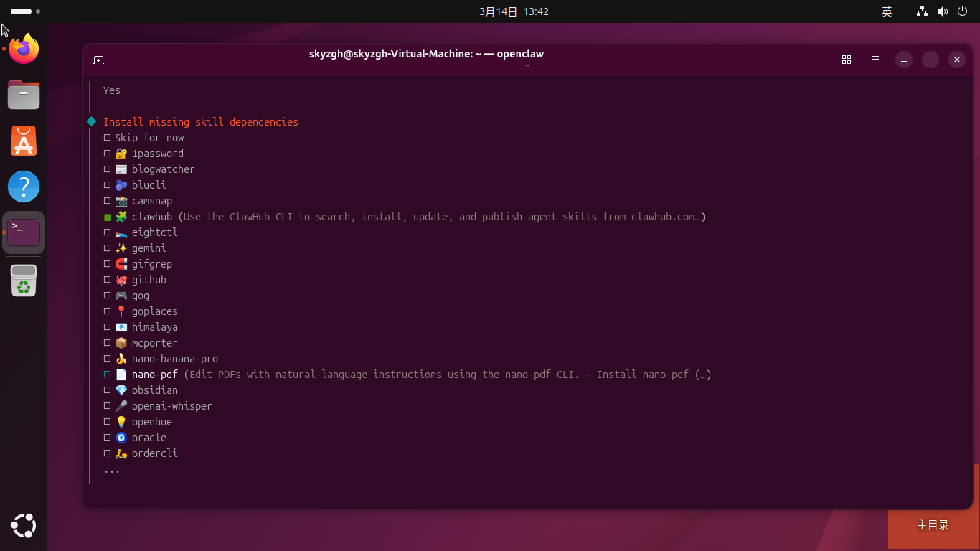The image size is (980, 551).
Task: Click the 主目录 Home desktop button
Action: [x=933, y=525]
